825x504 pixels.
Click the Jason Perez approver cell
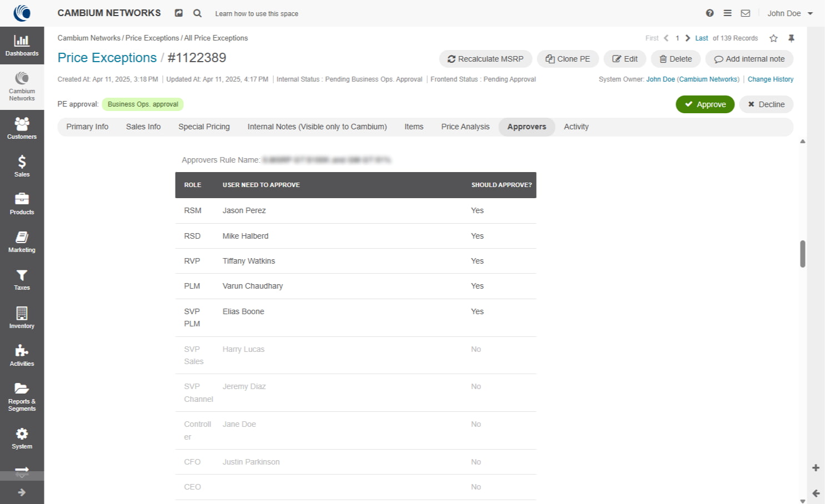(244, 210)
